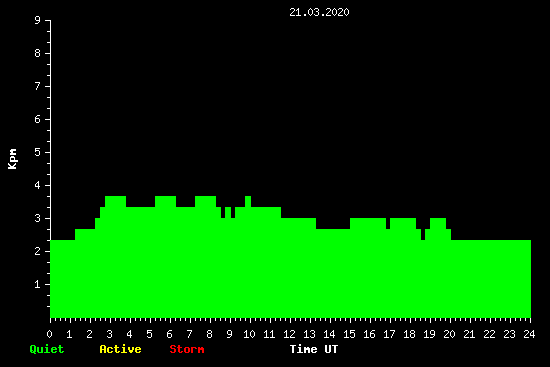550x367 pixels.
Task: Click the date title 21.03.2020
Action: click(319, 12)
